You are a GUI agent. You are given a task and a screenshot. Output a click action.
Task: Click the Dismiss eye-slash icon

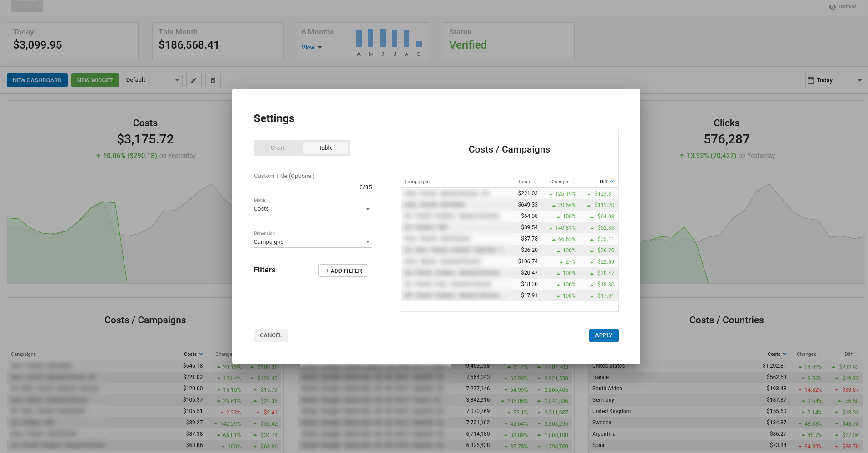[832, 7]
